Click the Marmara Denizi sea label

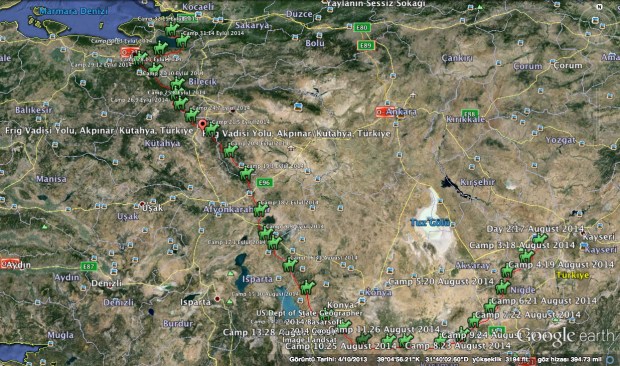click(74, 11)
